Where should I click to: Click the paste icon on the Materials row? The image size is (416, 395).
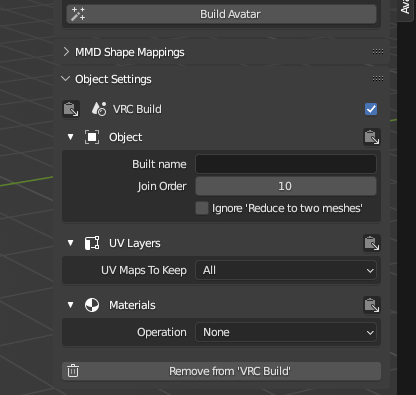[372, 305]
